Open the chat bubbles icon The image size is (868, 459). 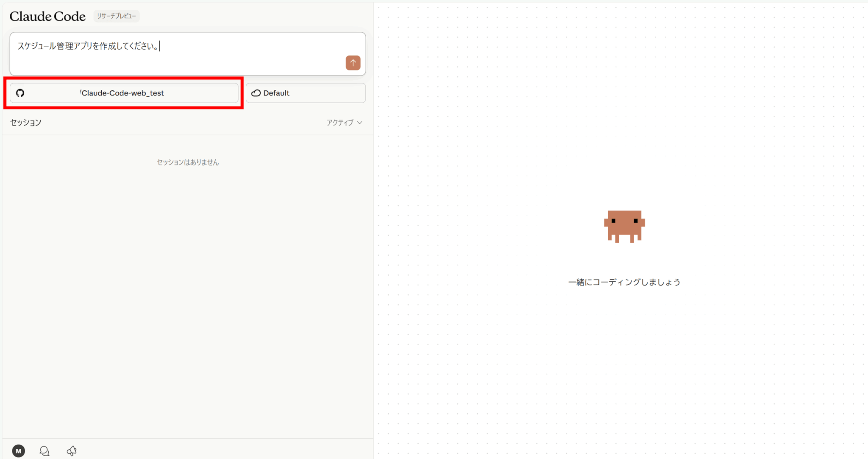(45, 451)
